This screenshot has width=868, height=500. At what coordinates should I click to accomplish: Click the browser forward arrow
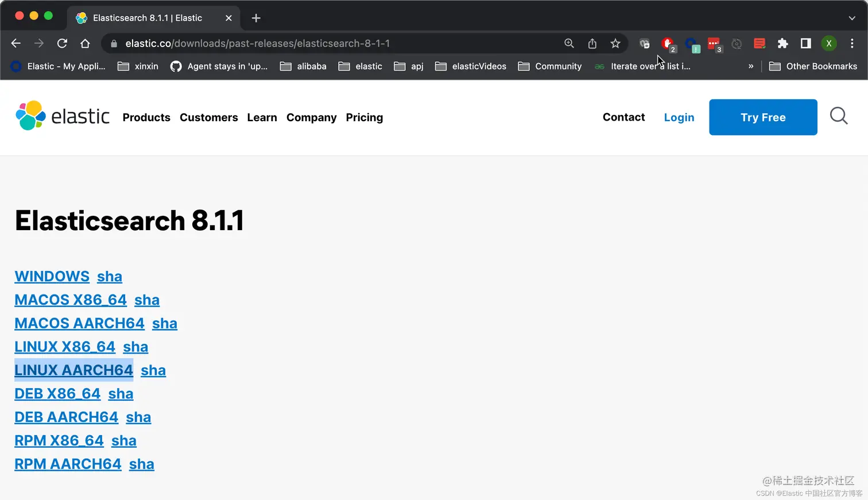click(x=39, y=44)
